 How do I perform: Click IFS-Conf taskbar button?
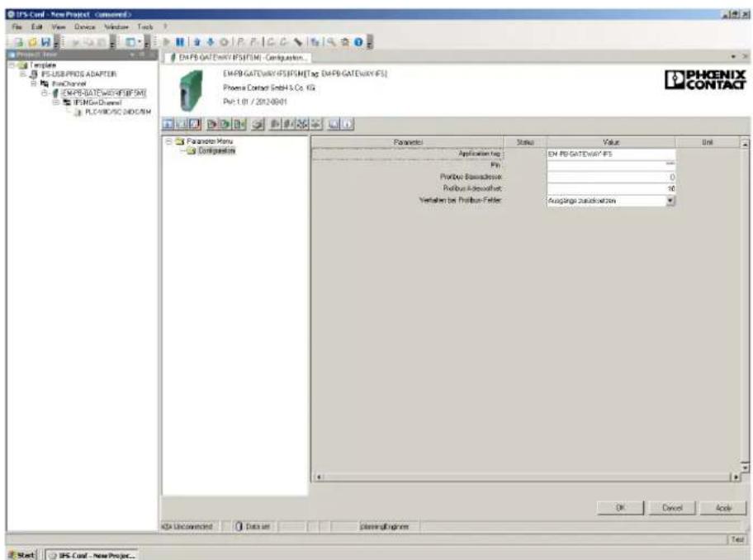click(92, 555)
